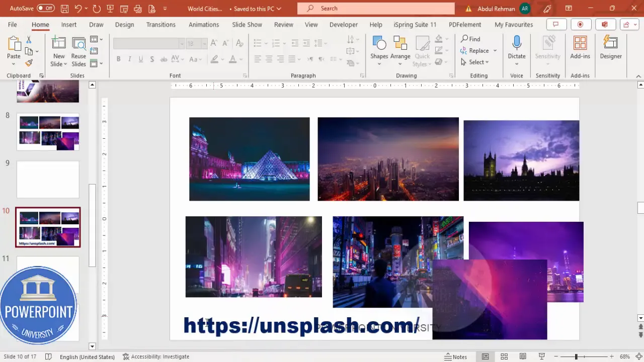
Task: Redo the last action
Action: coord(97,8)
